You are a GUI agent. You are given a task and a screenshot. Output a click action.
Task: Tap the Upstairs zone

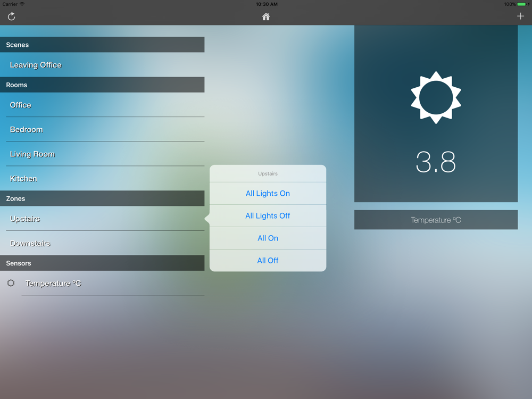tap(25, 219)
